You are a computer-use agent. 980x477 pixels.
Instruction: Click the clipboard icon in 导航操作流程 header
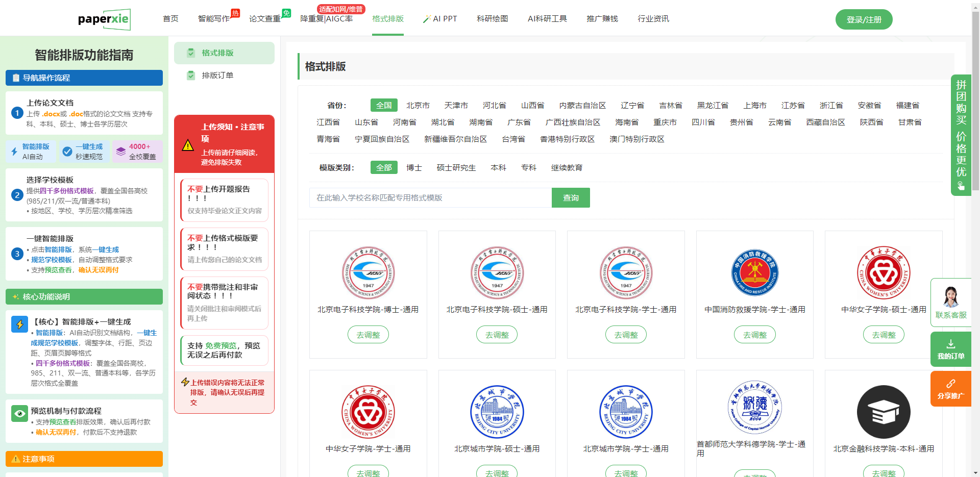tap(16, 78)
